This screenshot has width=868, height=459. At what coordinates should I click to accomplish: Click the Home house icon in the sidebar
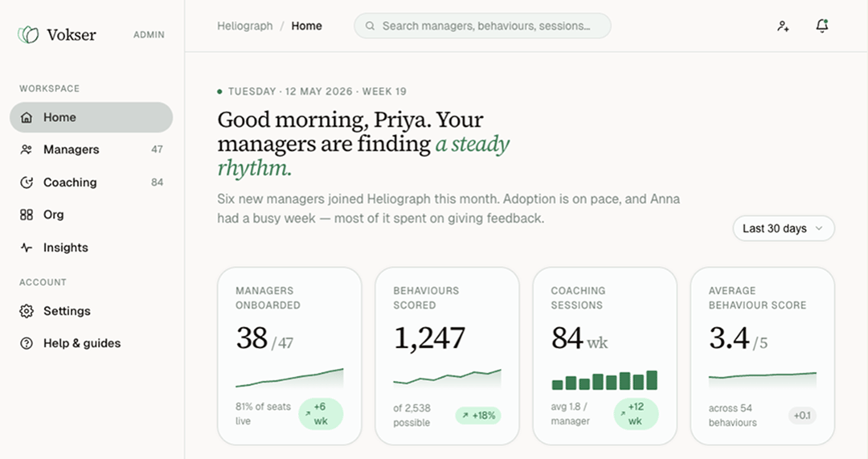point(26,117)
